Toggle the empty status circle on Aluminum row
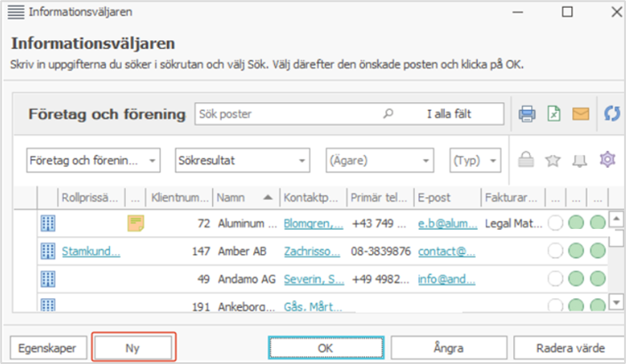Screen dimensions: 626x364 pyautogui.click(x=557, y=225)
